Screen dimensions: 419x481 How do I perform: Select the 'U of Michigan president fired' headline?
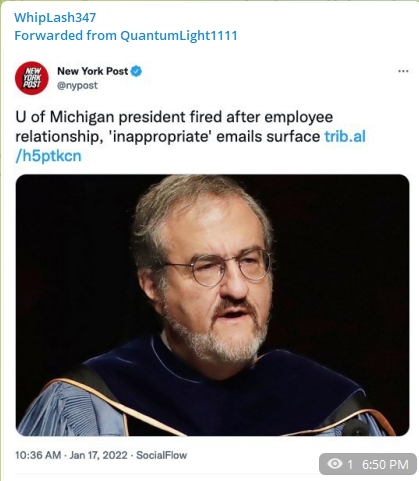(119, 117)
